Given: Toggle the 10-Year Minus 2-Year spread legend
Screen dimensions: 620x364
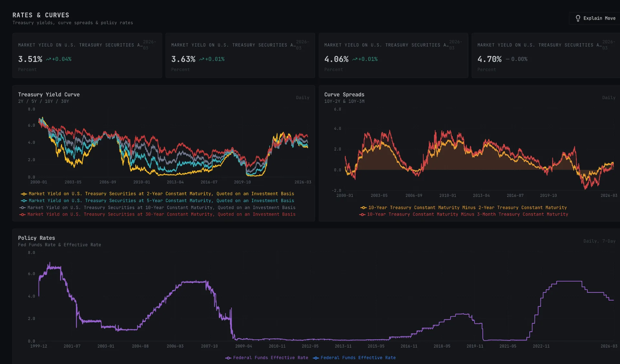Looking at the screenshot, I should (x=464, y=208).
